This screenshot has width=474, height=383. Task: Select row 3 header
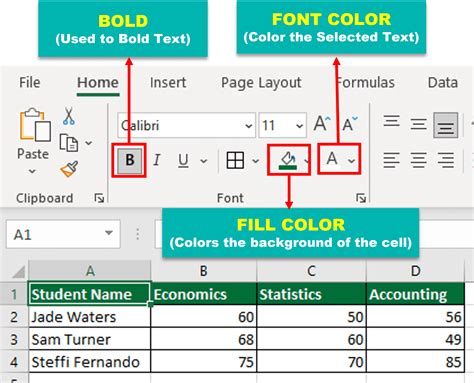[x=14, y=339]
